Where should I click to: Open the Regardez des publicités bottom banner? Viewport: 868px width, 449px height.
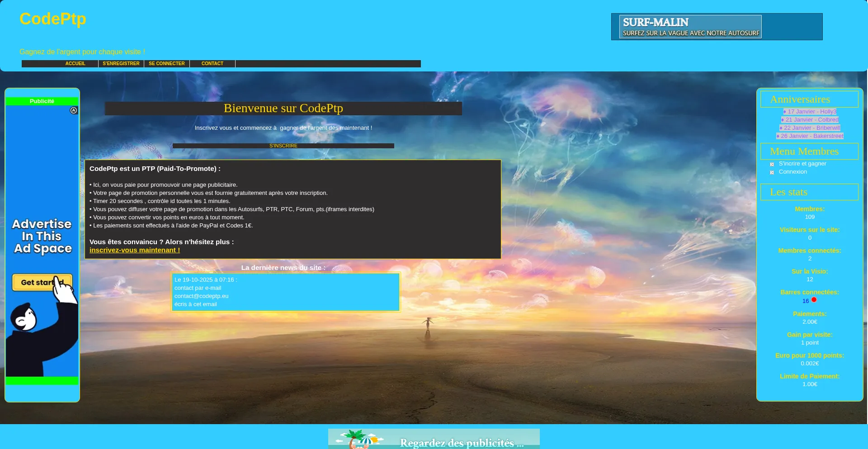pos(434,439)
